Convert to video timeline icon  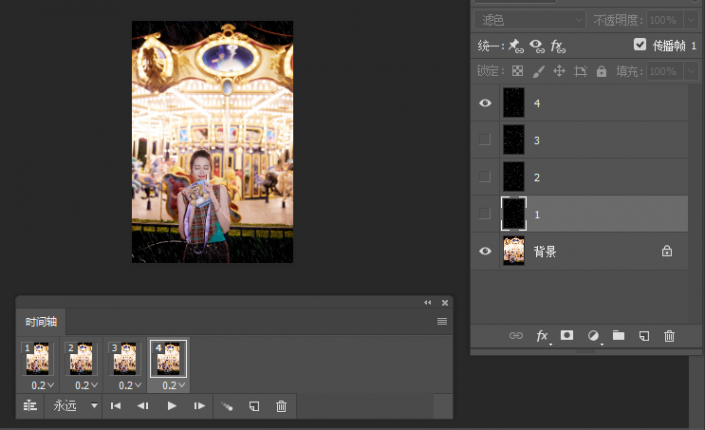[30, 406]
